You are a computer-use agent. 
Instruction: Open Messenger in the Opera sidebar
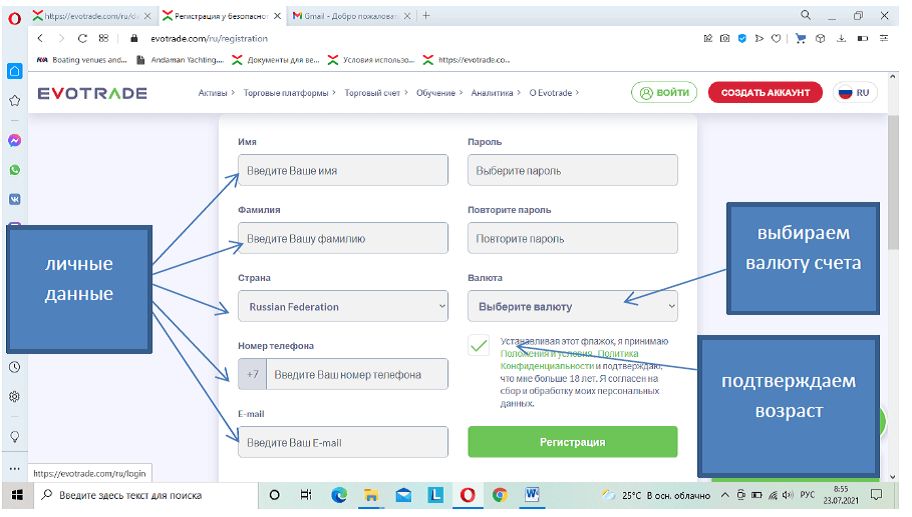[x=14, y=141]
